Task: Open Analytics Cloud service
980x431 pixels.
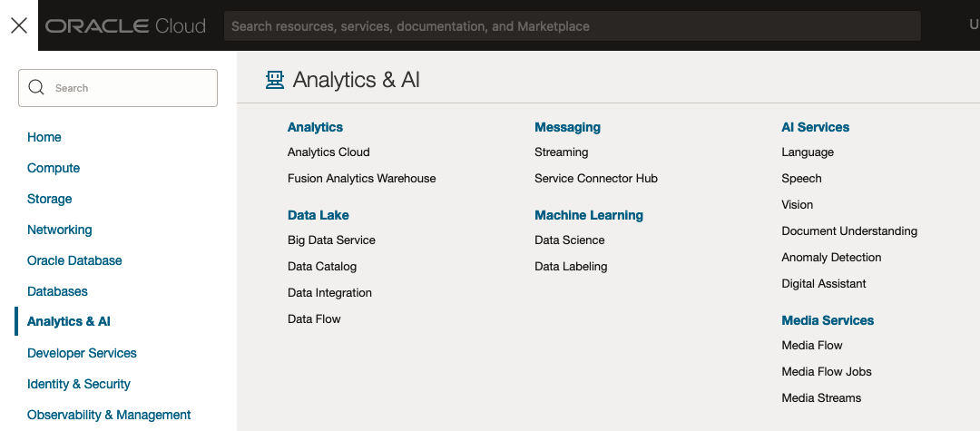Action: pyautogui.click(x=328, y=152)
